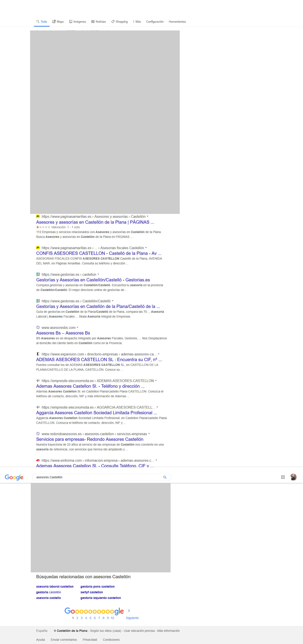Open 'Ademas Asesores Castellon Sl. - Teléfono y dirección' result
The image size is (303, 644).
(90, 386)
